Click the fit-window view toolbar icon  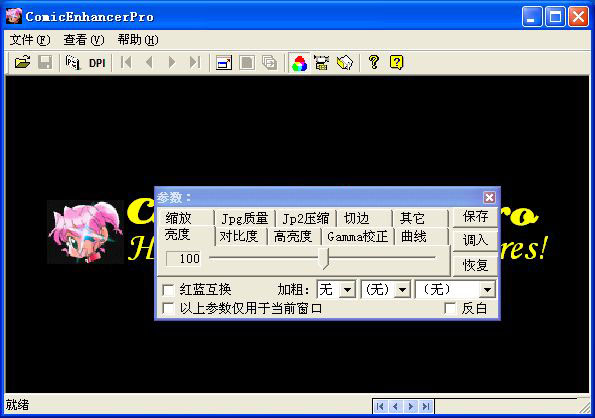coord(224,63)
